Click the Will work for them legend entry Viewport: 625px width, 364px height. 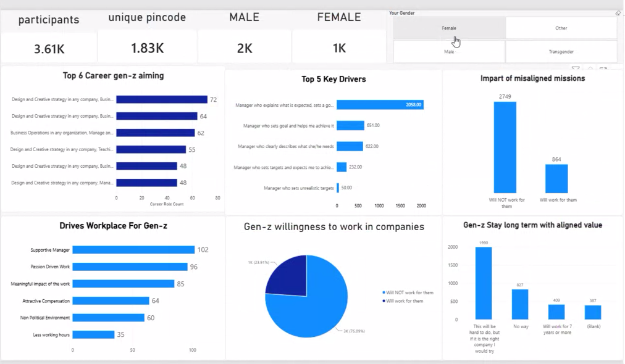[403, 301]
